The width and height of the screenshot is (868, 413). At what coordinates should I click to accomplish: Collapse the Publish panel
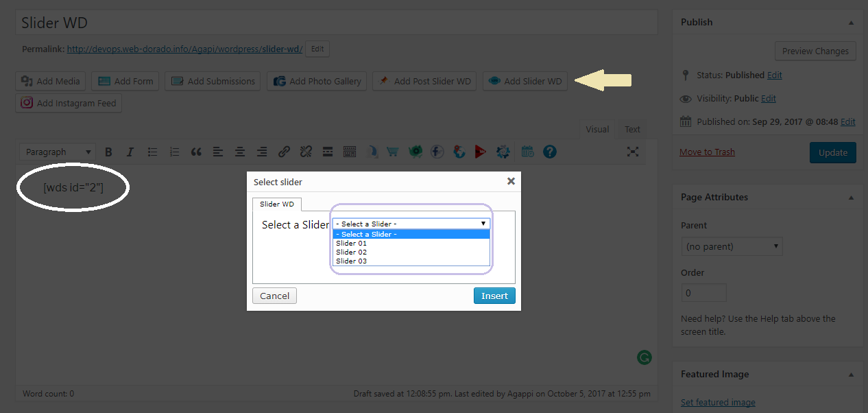click(x=851, y=23)
